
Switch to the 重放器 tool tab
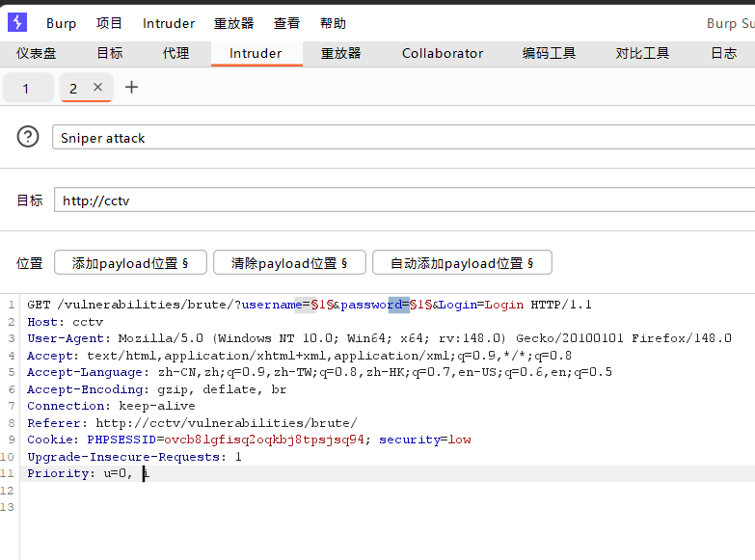[341, 53]
